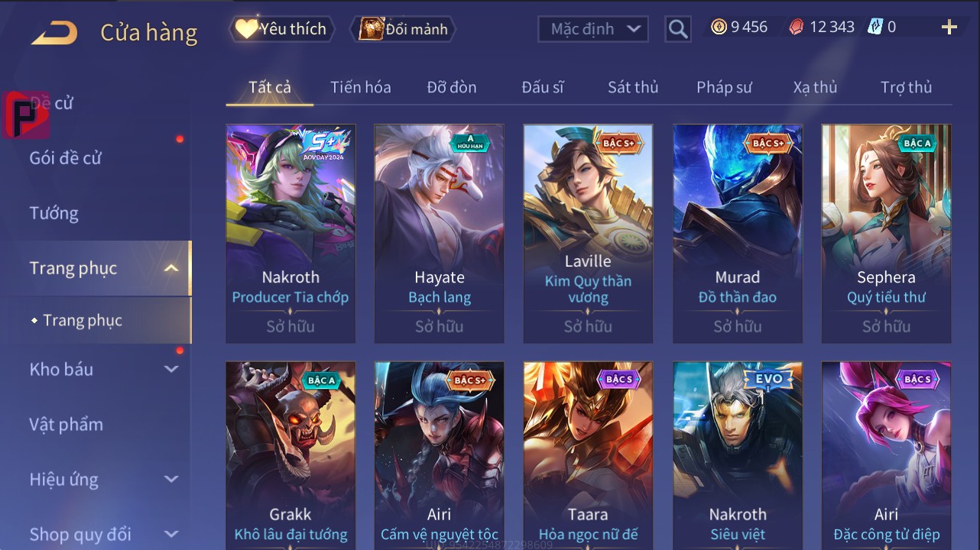The width and height of the screenshot is (980, 550).
Task: Click the red ruby currency icon
Action: [x=797, y=27]
